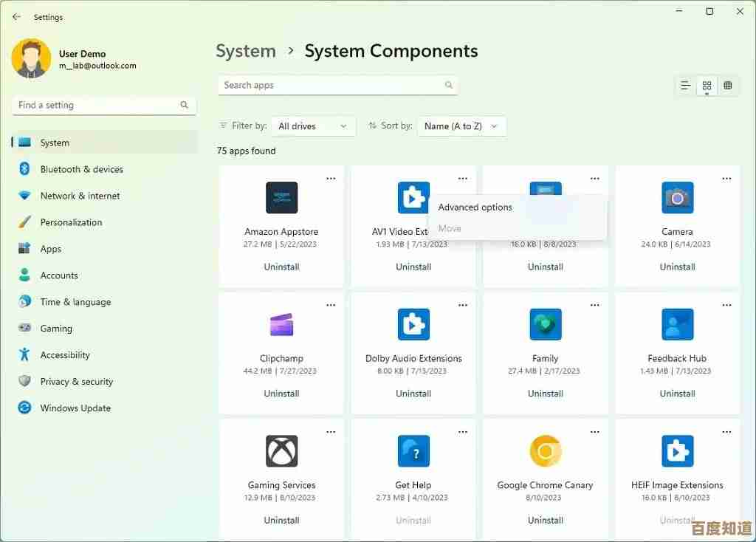Click the Camera app icon
The height and width of the screenshot is (542, 756).
click(x=677, y=198)
